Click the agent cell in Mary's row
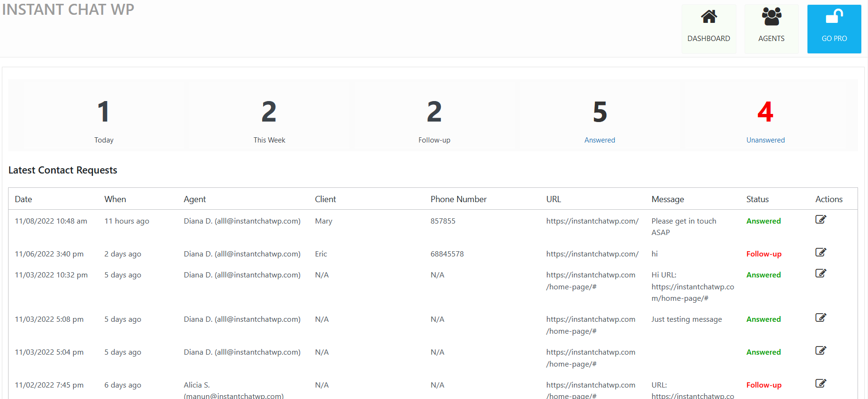Image resolution: width=868 pixels, height=399 pixels. point(242,221)
